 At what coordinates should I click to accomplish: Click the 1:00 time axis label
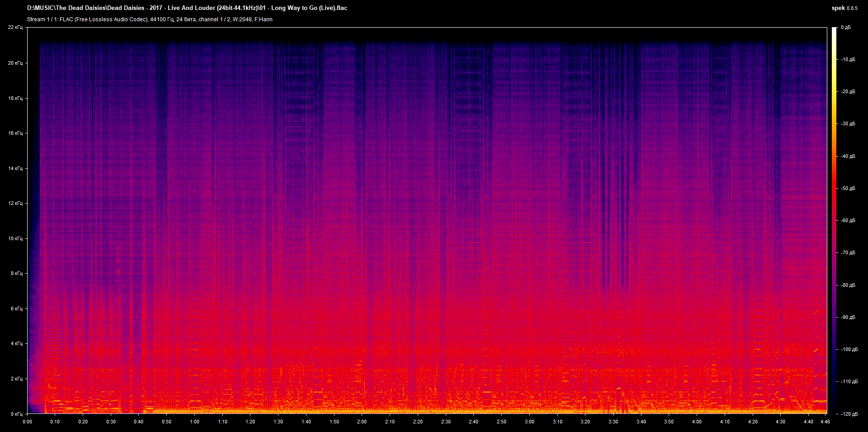[194, 422]
